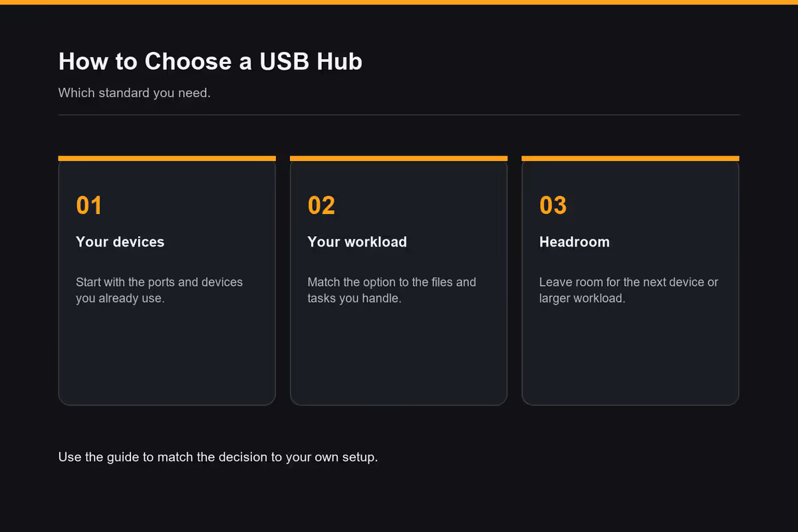Click the orange bar atop the first card
The width and height of the screenshot is (798, 532).
point(167,158)
